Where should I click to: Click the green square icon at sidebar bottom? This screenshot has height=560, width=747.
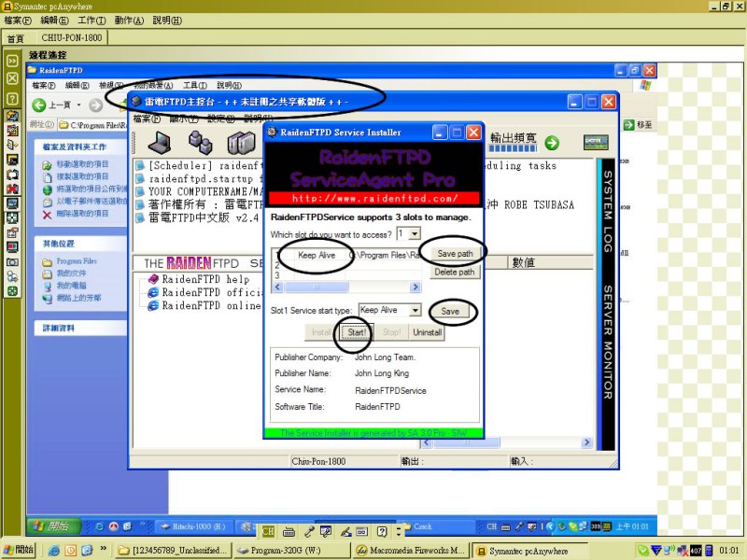point(12,291)
